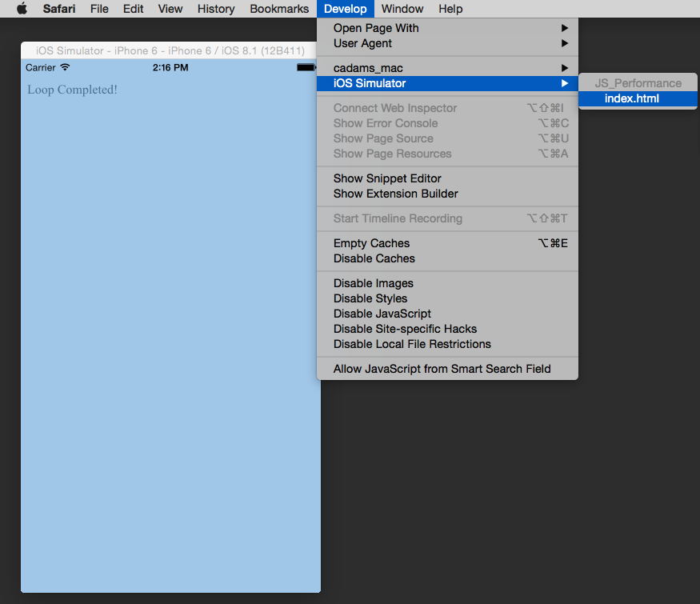Open the Edit menu
The width and height of the screenshot is (700, 604).
coord(133,9)
